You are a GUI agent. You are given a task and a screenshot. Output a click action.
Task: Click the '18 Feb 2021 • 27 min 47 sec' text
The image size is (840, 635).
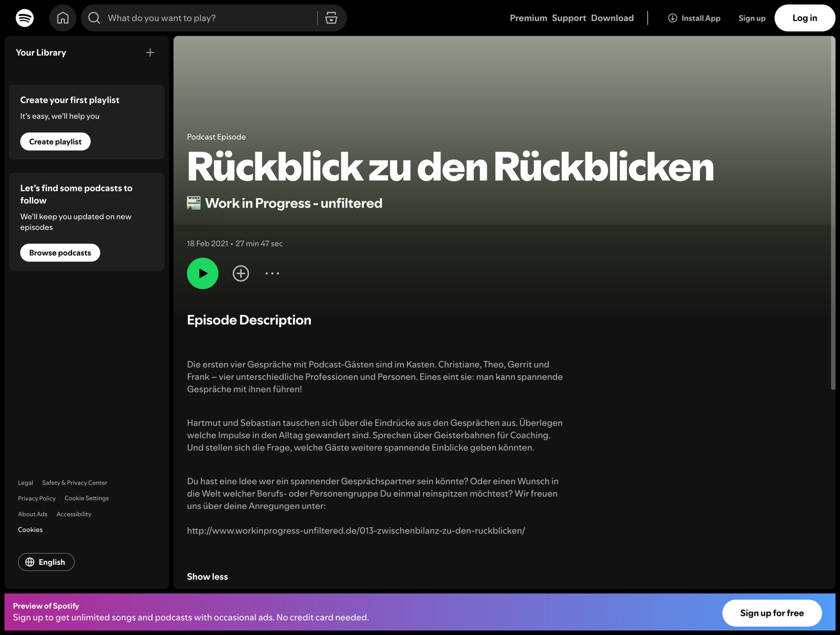point(235,243)
